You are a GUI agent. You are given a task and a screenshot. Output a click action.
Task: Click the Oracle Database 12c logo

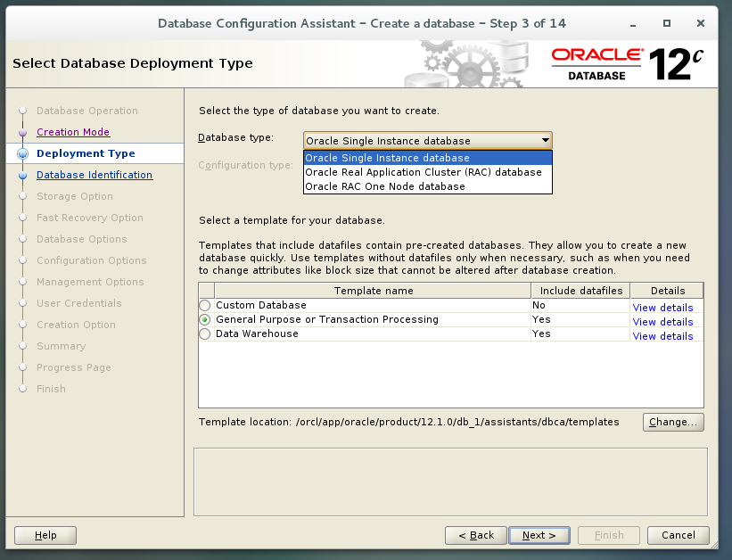[624, 63]
